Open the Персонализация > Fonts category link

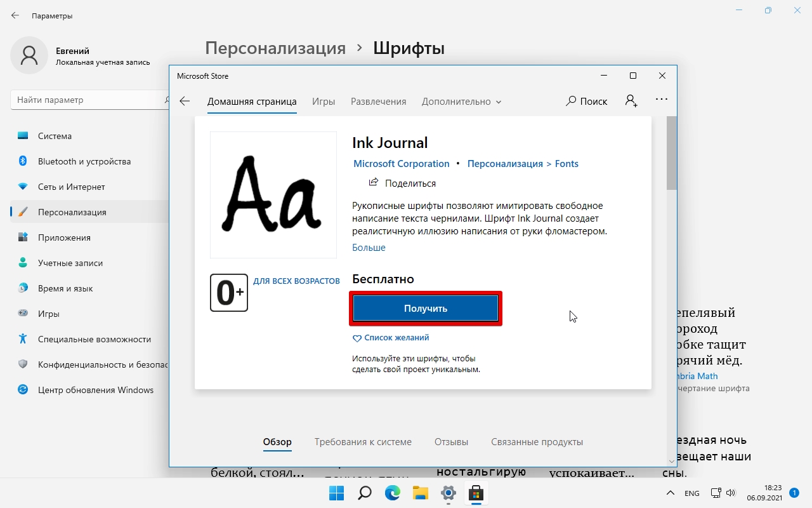523,164
